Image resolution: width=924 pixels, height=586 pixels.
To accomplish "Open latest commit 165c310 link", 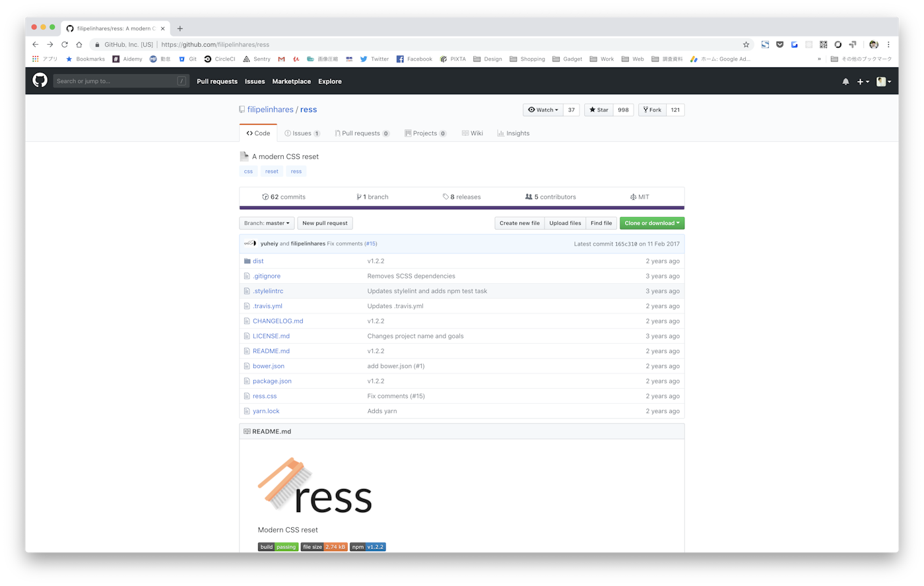I will coord(626,244).
